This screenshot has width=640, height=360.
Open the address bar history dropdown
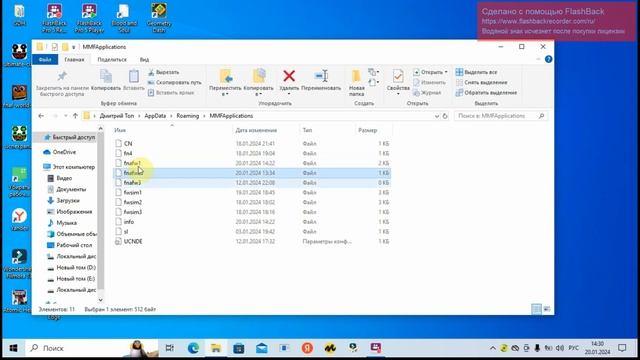(x=437, y=116)
